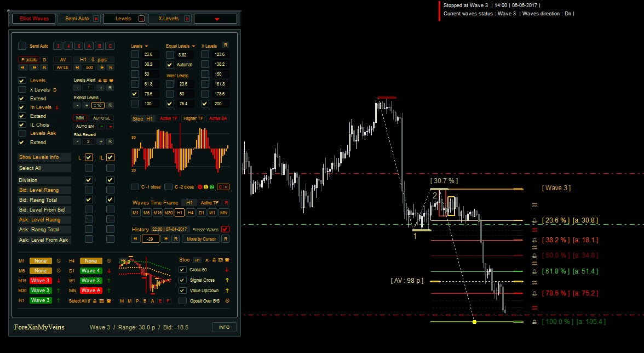Image resolution: width=644 pixels, height=353 pixels.
Task: Expand the Equal Levels dropdown arrow
Action: click(193, 46)
